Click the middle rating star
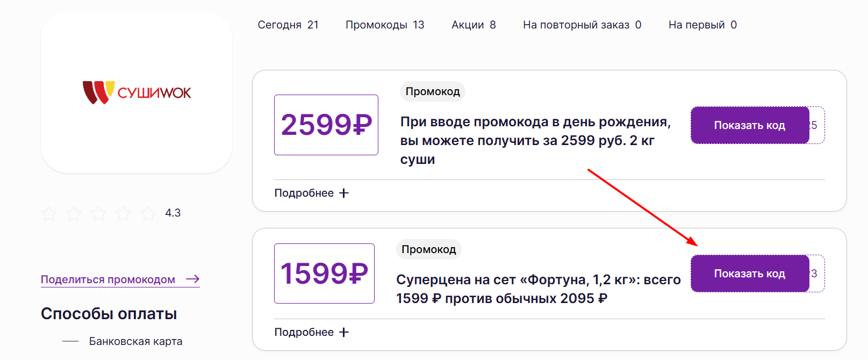Screen dimensions: 868x360 click(x=99, y=213)
